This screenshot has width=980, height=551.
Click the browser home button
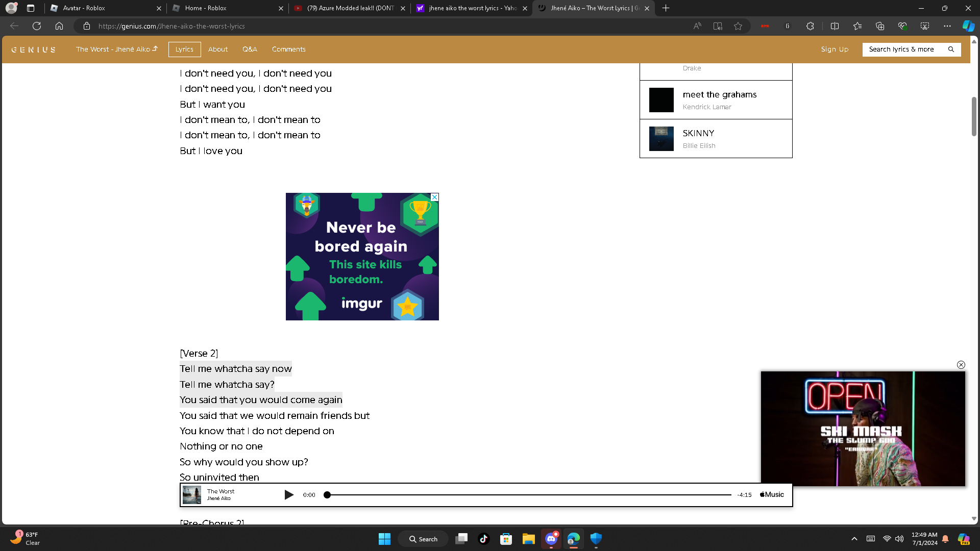[59, 26]
